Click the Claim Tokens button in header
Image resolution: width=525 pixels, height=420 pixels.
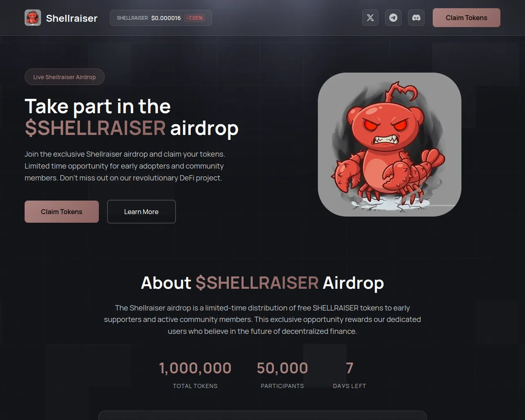point(466,18)
